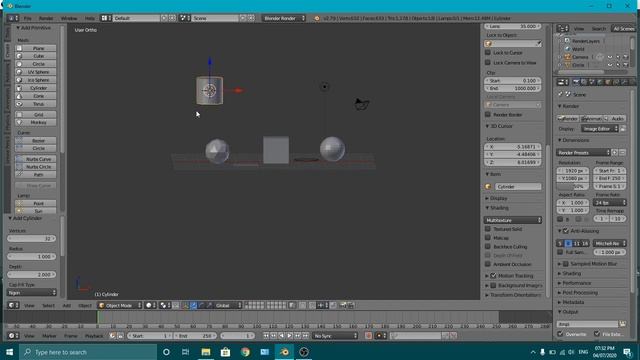The image size is (640, 360).
Task: Toggle Camera visibility eye in outliner
Action: coord(610,57)
